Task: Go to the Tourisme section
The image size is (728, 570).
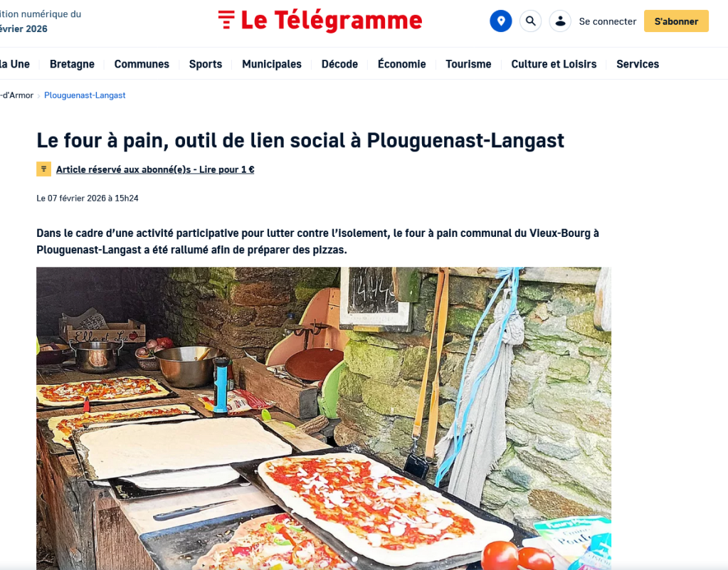Action: pyautogui.click(x=468, y=64)
